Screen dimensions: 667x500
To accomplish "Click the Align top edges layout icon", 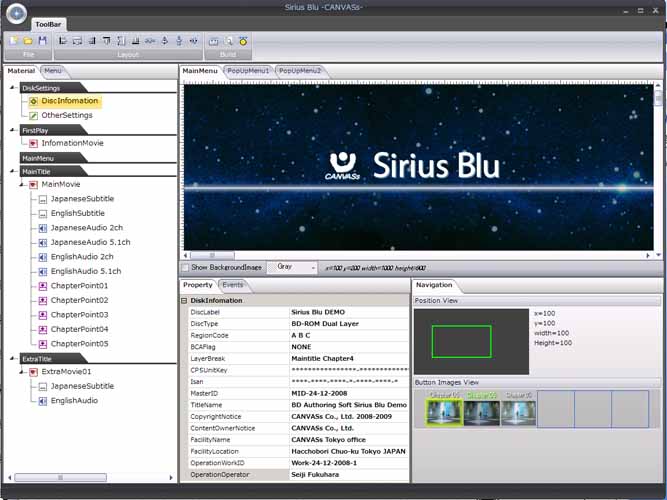I will [x=106, y=41].
